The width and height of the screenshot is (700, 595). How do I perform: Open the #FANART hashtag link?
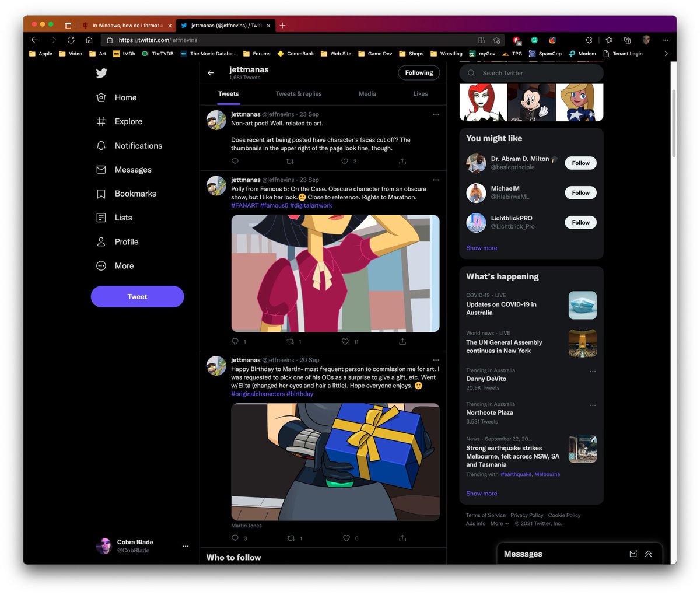(244, 205)
